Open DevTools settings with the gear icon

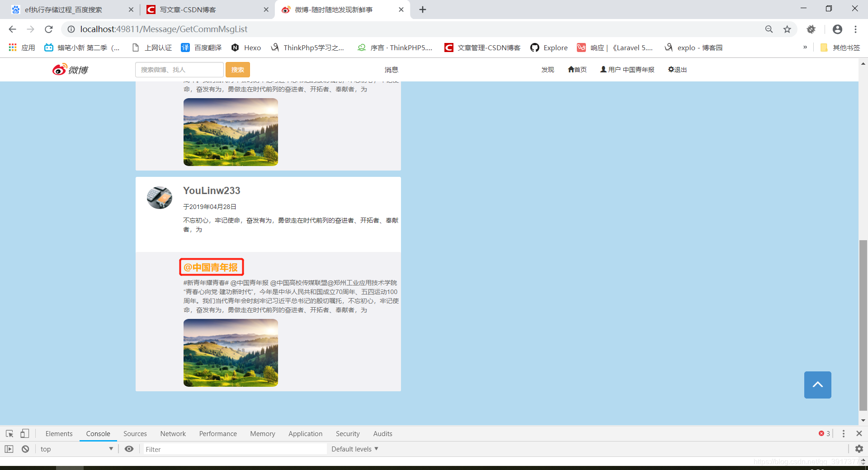tap(859, 449)
